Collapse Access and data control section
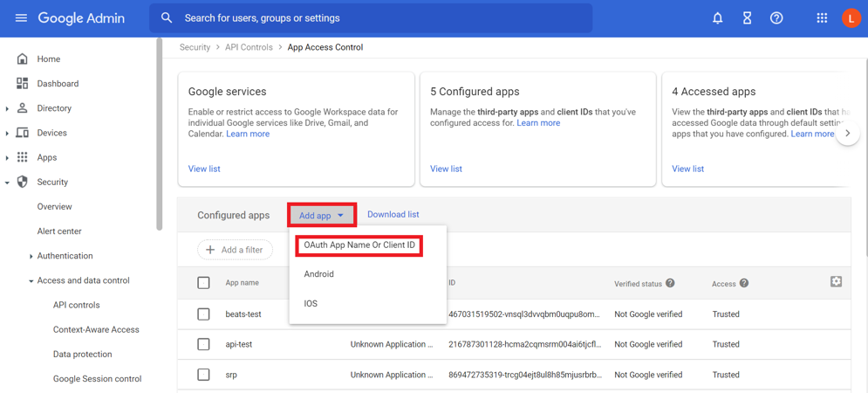 31,281
